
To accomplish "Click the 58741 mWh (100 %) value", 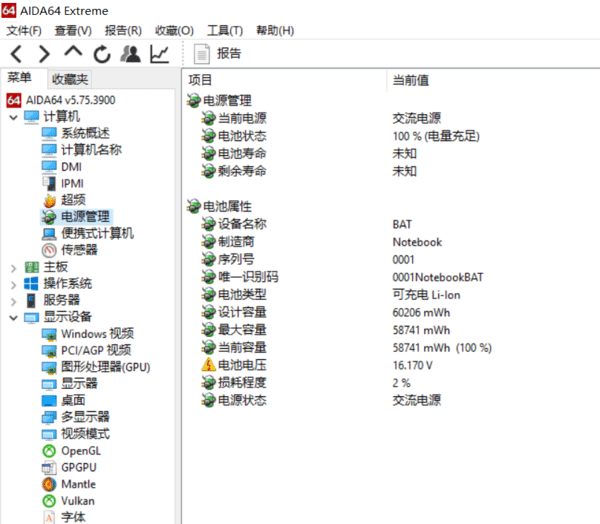I will [442, 348].
